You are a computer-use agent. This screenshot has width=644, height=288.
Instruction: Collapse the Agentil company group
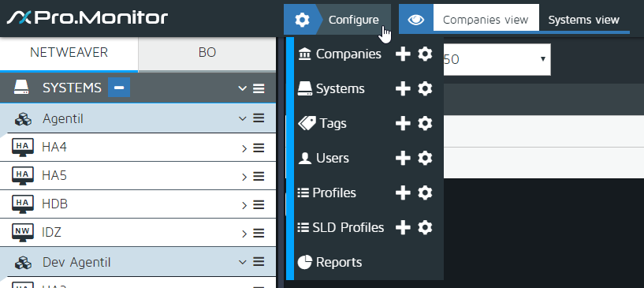point(242,118)
